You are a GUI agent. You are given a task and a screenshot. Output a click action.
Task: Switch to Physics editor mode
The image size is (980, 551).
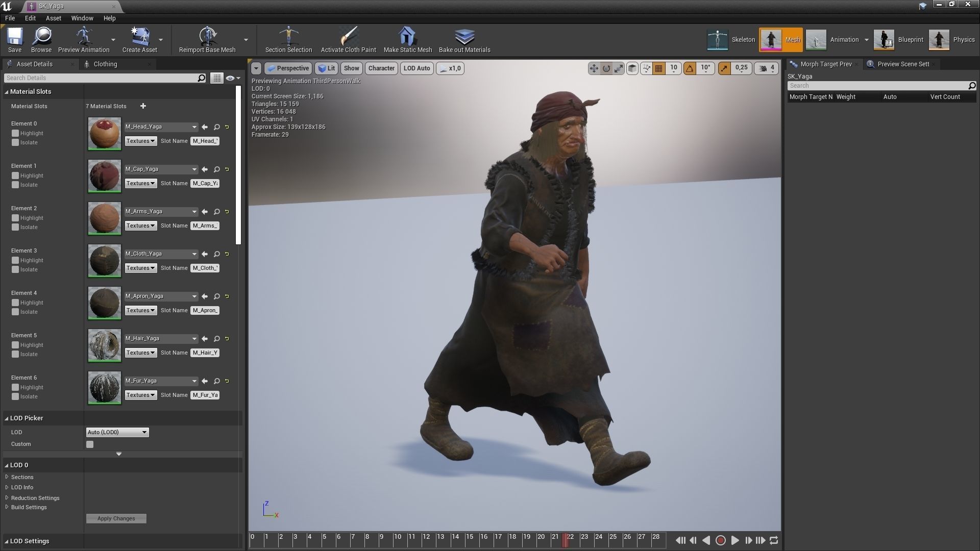point(952,40)
